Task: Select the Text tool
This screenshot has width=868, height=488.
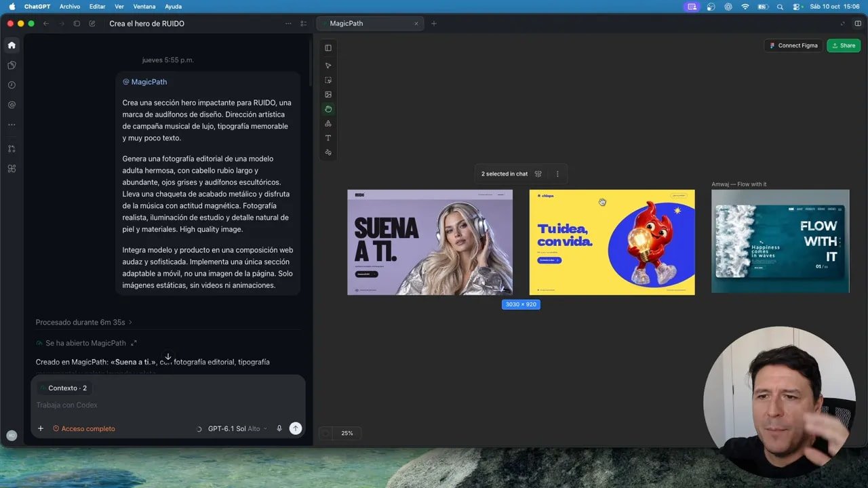Action: [328, 138]
